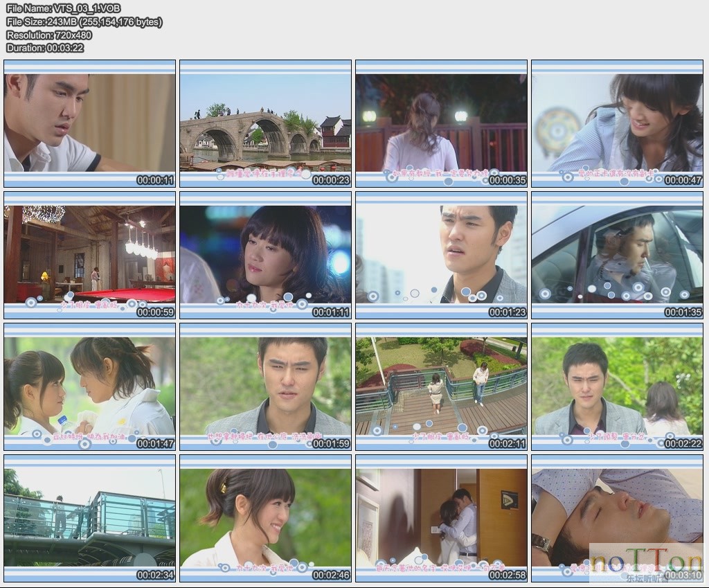Select the thumbnail at timestamp 00:00:11

point(89,123)
